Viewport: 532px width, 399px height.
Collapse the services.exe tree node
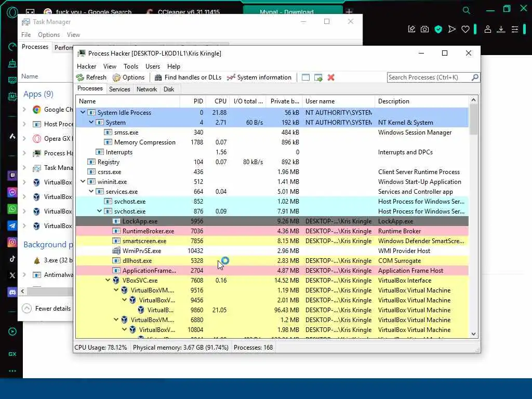click(91, 191)
